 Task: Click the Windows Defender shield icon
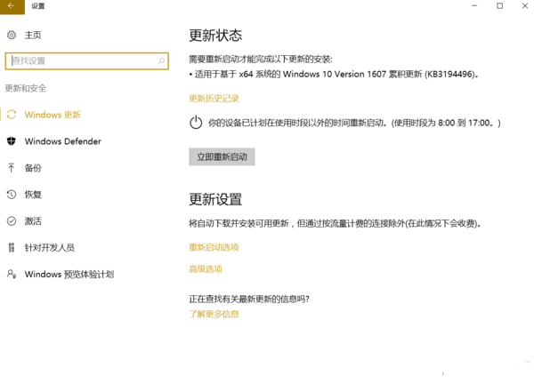click(x=12, y=141)
